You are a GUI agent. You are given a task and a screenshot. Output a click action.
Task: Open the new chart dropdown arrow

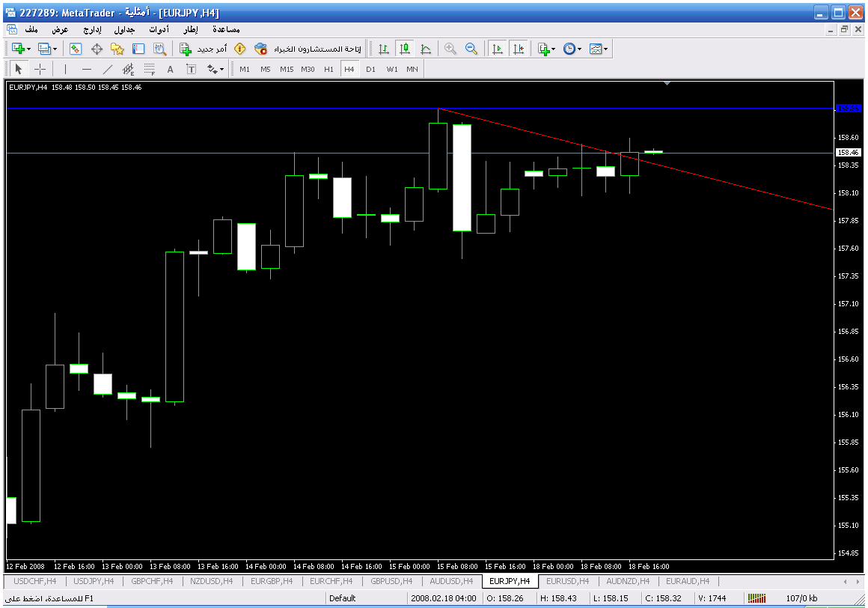click(x=29, y=49)
